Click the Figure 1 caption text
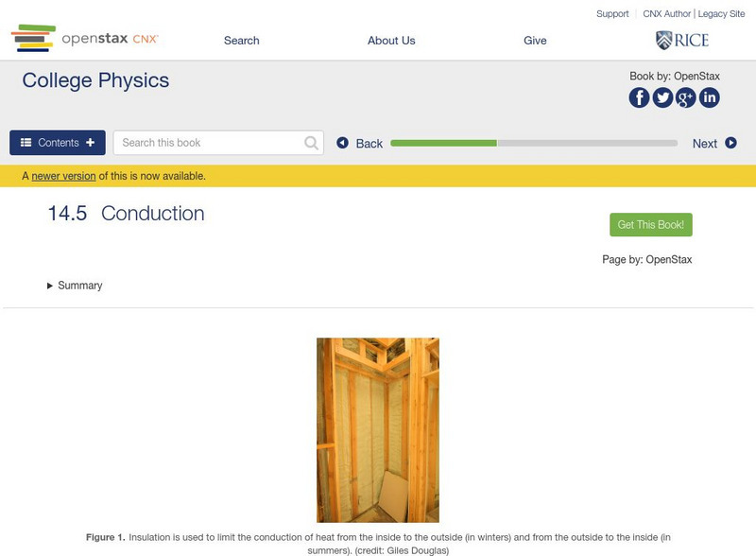This screenshot has width=756, height=556. pos(378,544)
